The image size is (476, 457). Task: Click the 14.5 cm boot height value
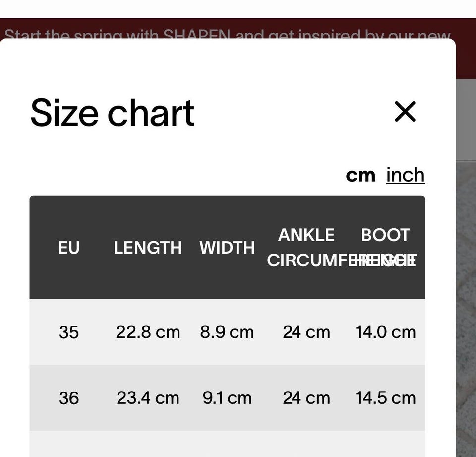386,398
